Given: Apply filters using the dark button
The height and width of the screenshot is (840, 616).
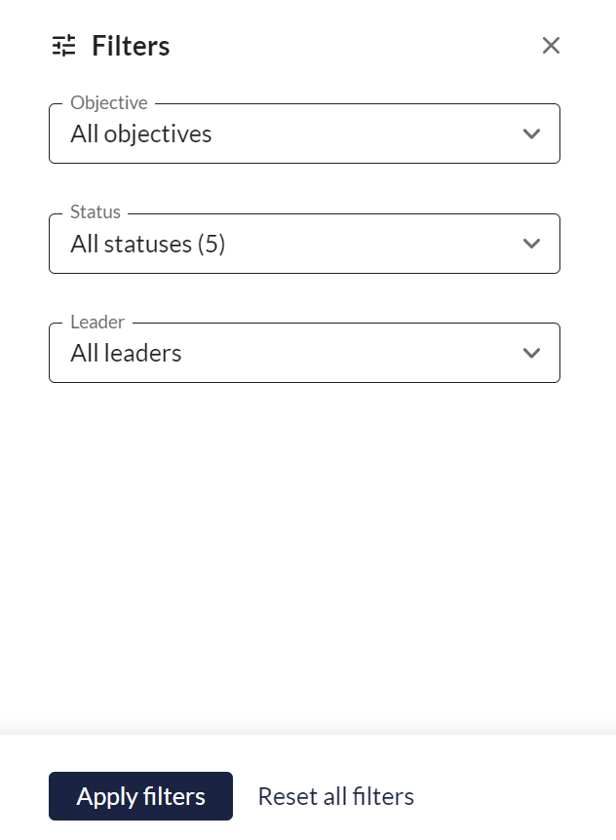Looking at the screenshot, I should point(140,796).
